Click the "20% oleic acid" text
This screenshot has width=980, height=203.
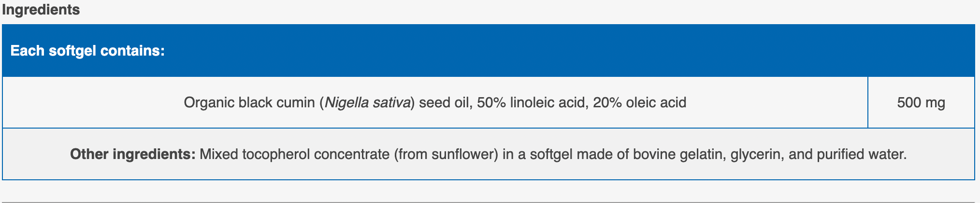click(x=640, y=102)
